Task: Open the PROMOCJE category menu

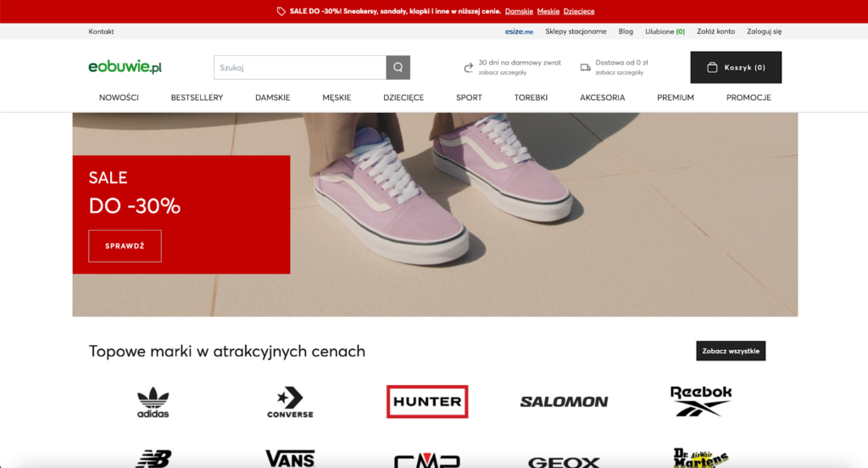Action: 748,97
